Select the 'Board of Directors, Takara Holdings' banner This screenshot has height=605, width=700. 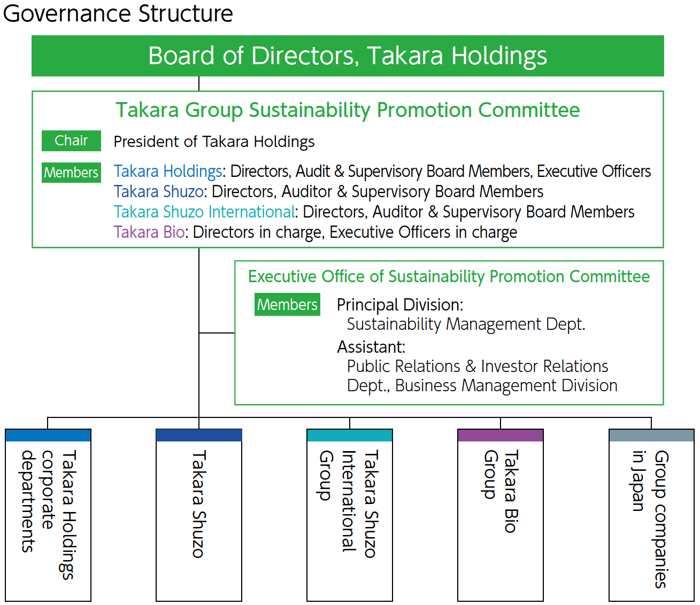(348, 56)
